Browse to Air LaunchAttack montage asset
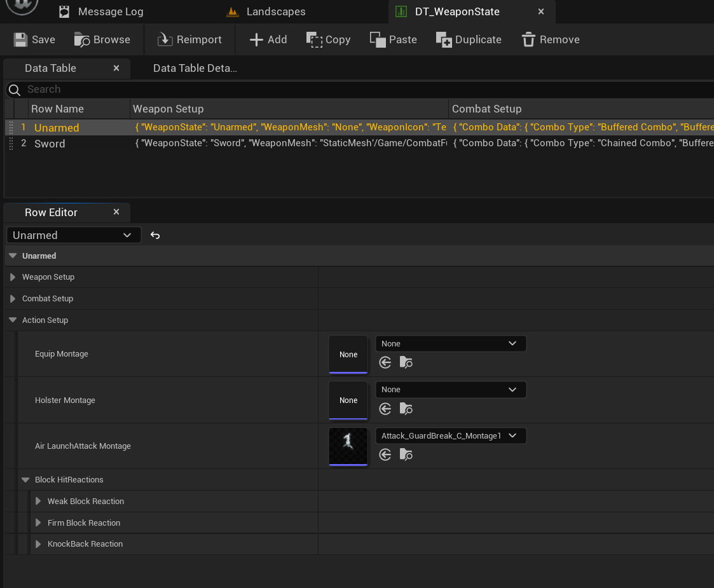 pos(406,455)
